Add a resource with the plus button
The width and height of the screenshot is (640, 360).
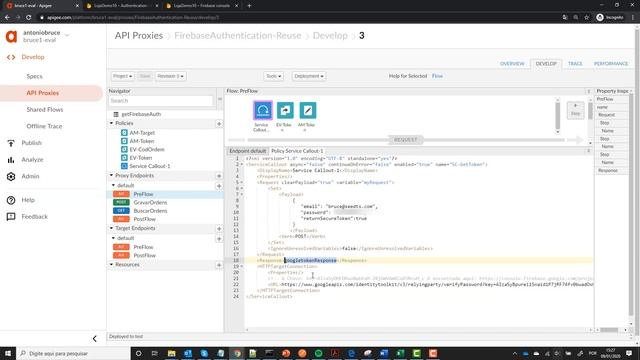(x=219, y=265)
